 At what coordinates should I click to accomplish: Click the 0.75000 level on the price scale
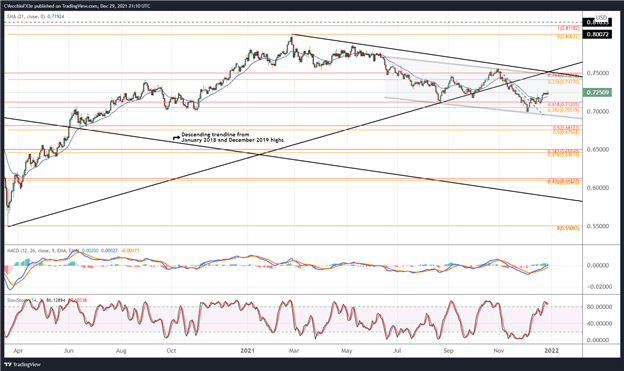(599, 73)
